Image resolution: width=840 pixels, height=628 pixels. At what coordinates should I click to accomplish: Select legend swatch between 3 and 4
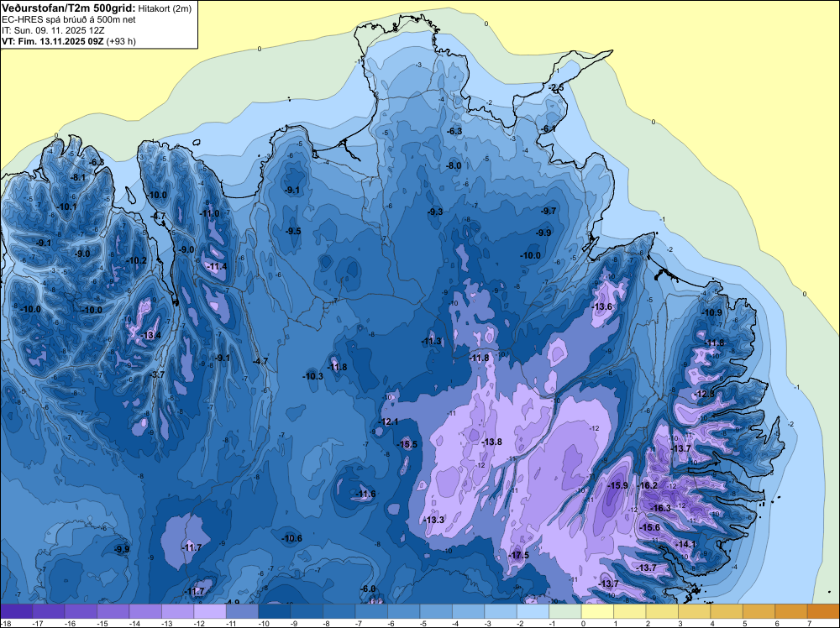[695, 611]
